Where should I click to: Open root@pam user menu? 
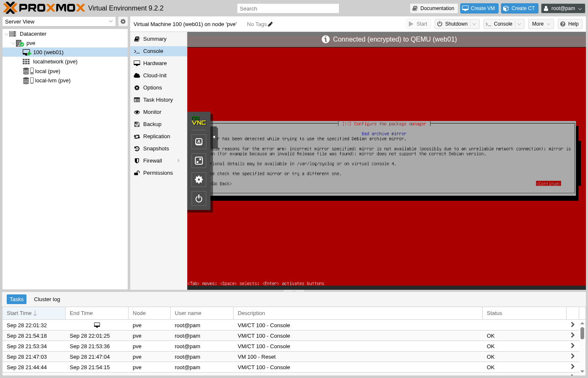(x=563, y=8)
